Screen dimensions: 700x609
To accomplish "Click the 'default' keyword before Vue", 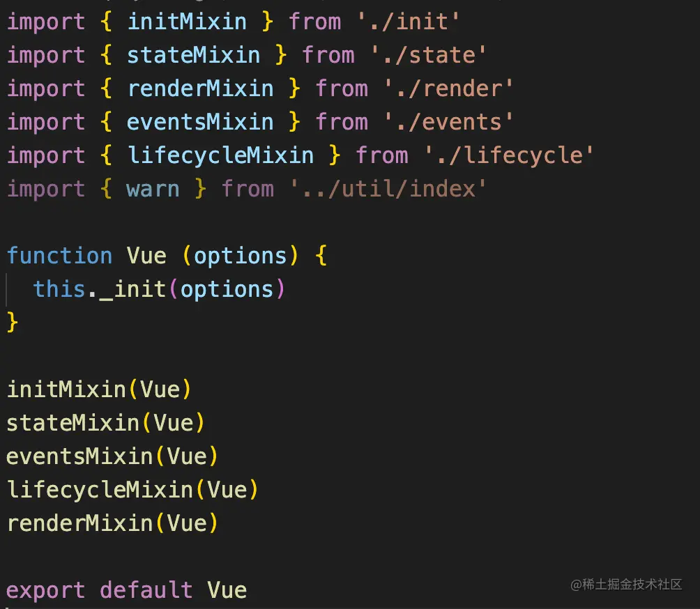I will click(146, 590).
